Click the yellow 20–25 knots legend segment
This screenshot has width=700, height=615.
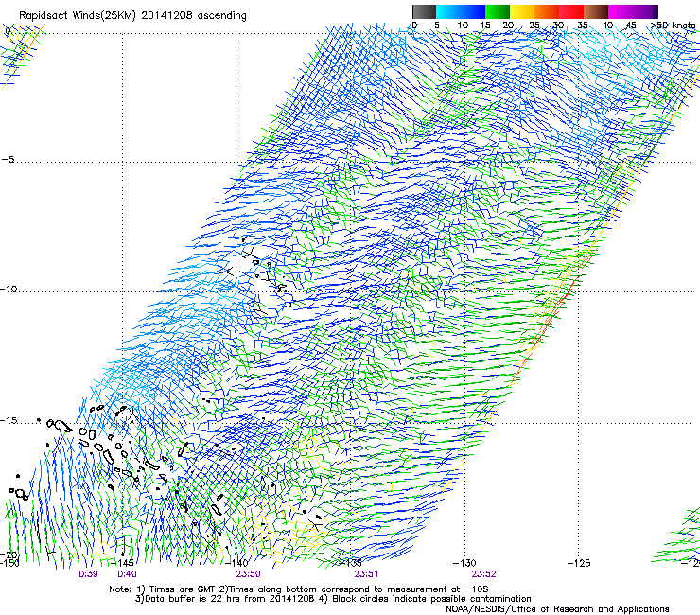coord(522,11)
